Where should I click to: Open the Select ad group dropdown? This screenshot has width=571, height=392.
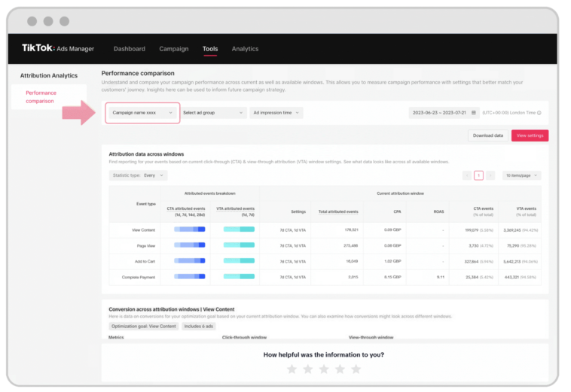click(x=213, y=113)
